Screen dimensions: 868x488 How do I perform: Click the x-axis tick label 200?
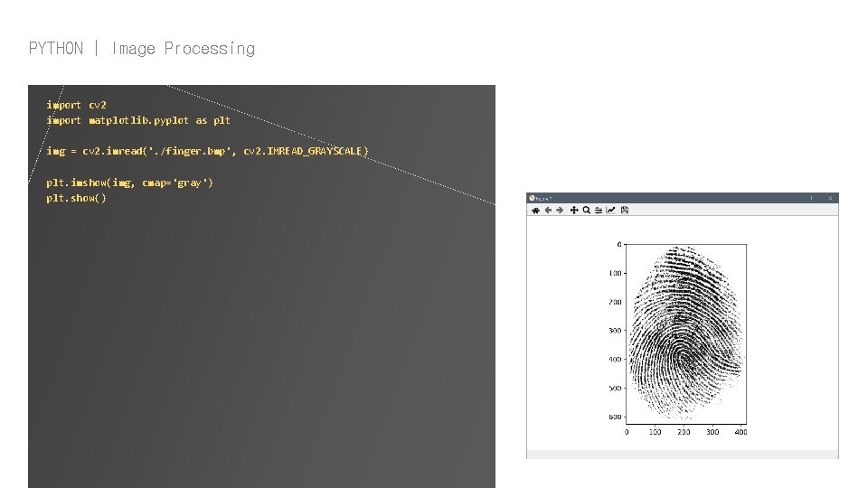[x=684, y=432]
